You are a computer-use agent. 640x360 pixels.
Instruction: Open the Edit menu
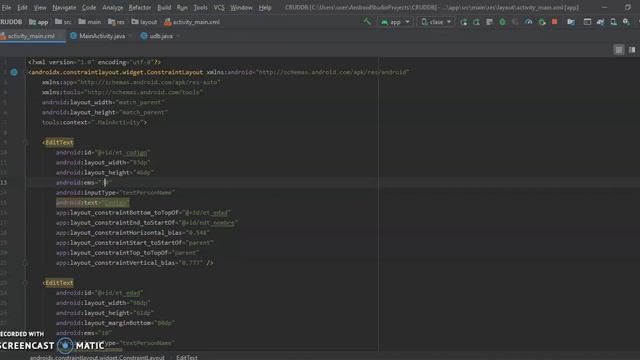[22, 7]
